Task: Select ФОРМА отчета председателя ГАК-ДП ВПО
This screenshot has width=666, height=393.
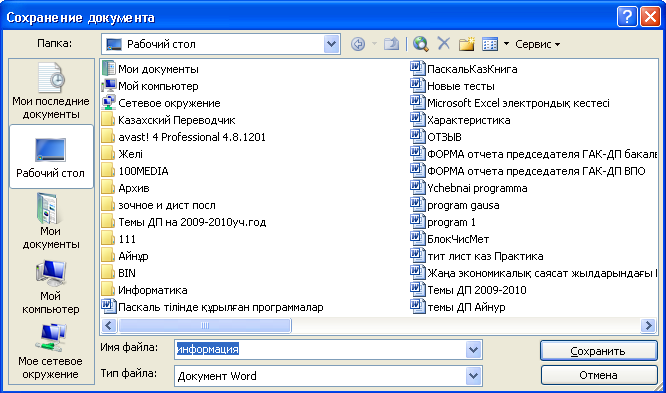Action: coord(528,171)
